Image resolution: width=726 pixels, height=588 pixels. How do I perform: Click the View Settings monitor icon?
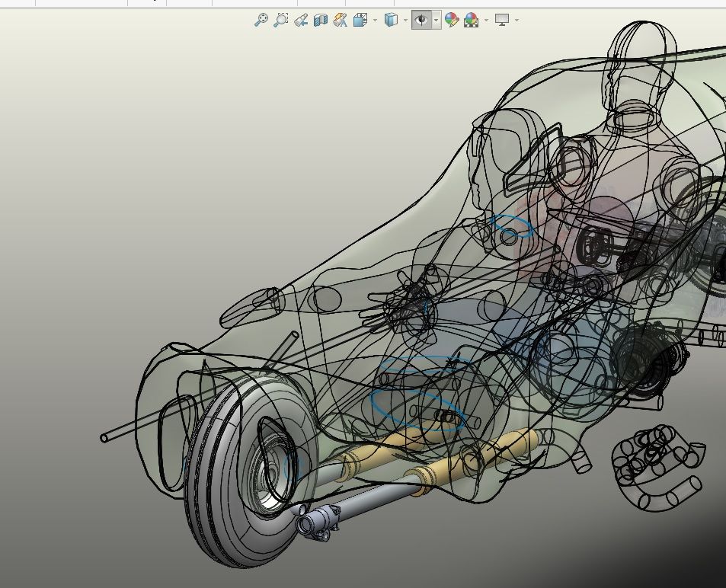point(501,21)
